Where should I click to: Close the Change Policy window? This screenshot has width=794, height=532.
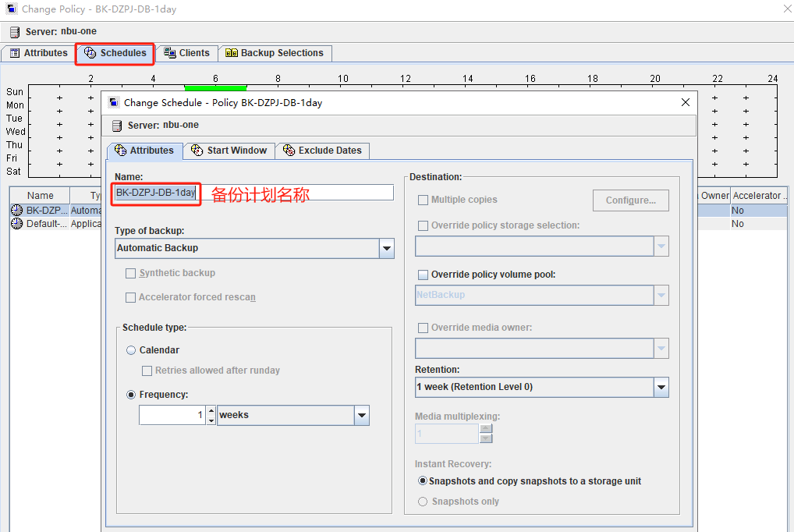tap(788, 9)
